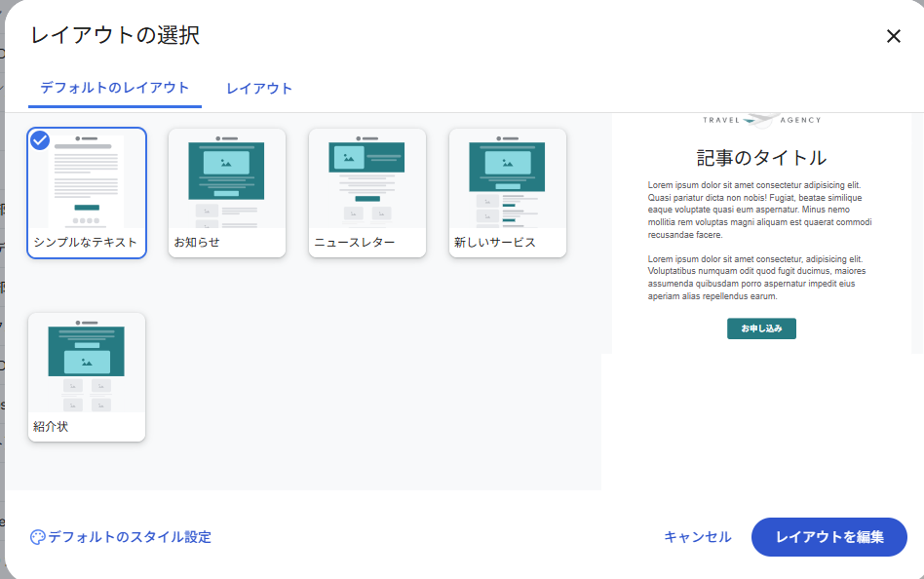
Task: Click the 記事のタイトル heading in preview
Action: pyautogui.click(x=761, y=158)
